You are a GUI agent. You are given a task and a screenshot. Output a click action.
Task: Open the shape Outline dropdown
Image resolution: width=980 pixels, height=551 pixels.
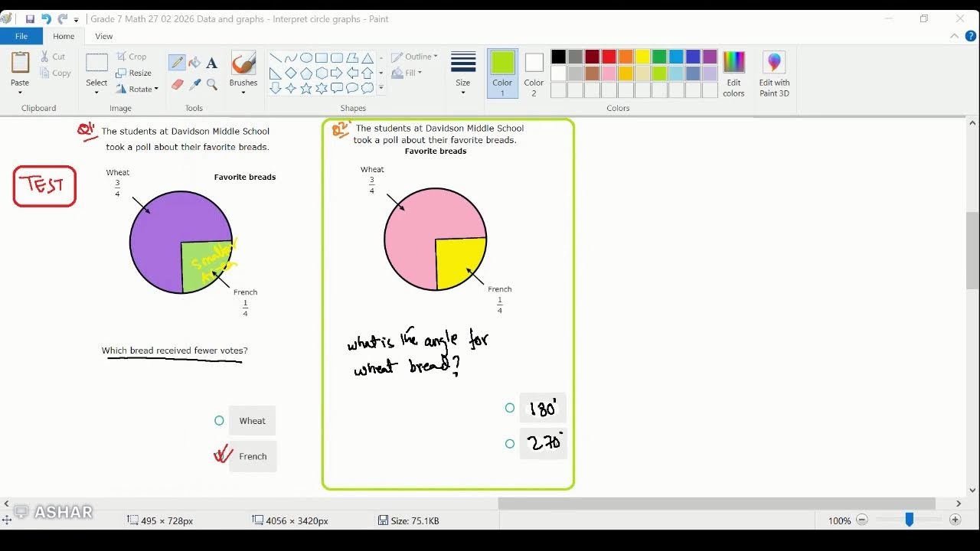(414, 57)
